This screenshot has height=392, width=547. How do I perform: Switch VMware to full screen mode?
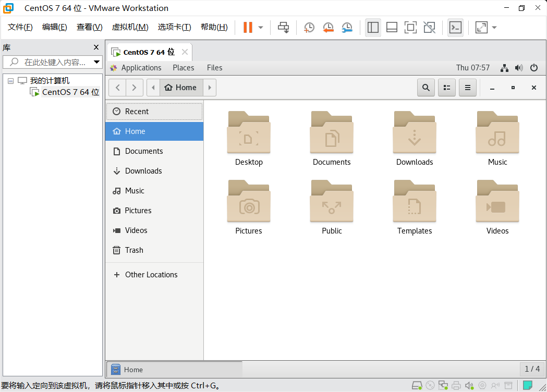coord(410,27)
